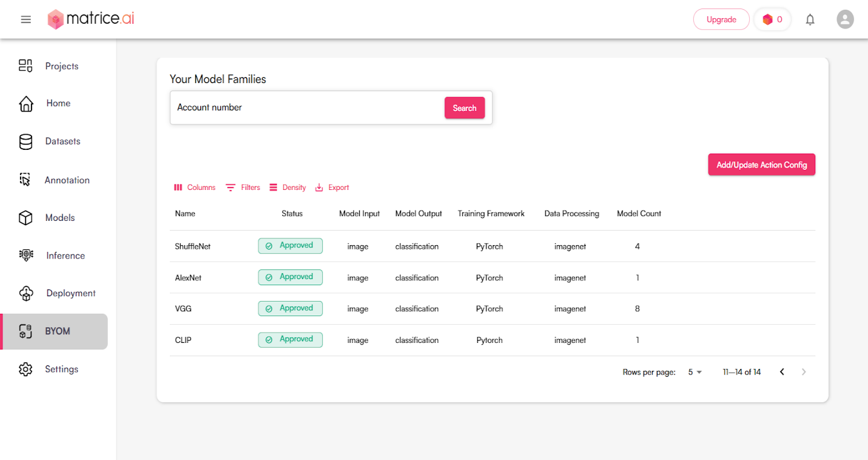Open the Columns selector

tap(195, 188)
